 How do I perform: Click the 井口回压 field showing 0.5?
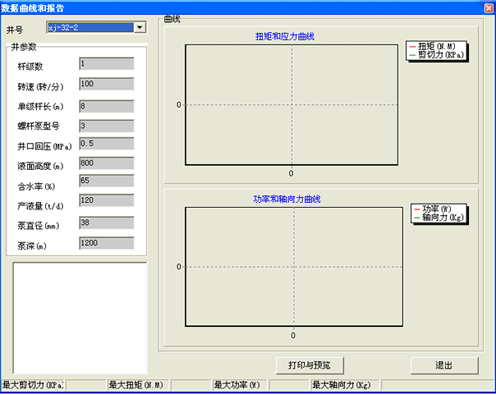[x=107, y=144]
